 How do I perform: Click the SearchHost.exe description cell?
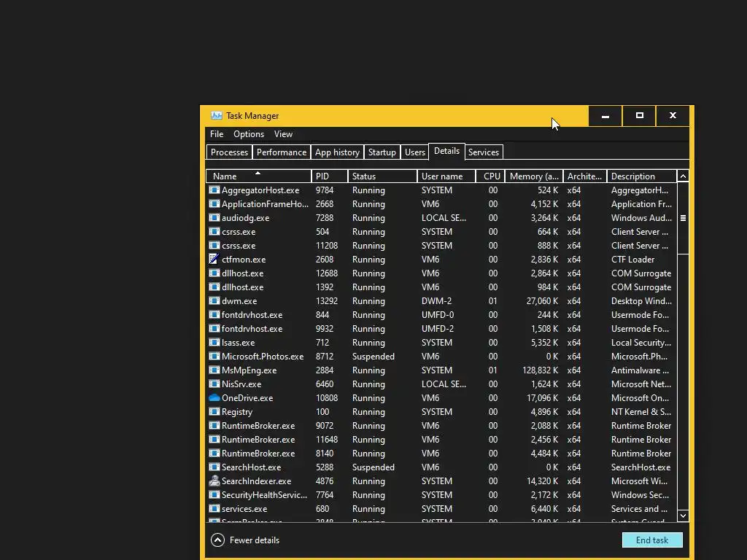point(640,467)
